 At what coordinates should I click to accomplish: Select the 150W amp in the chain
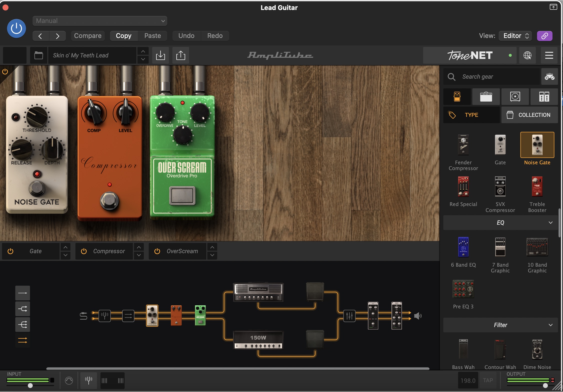258,340
